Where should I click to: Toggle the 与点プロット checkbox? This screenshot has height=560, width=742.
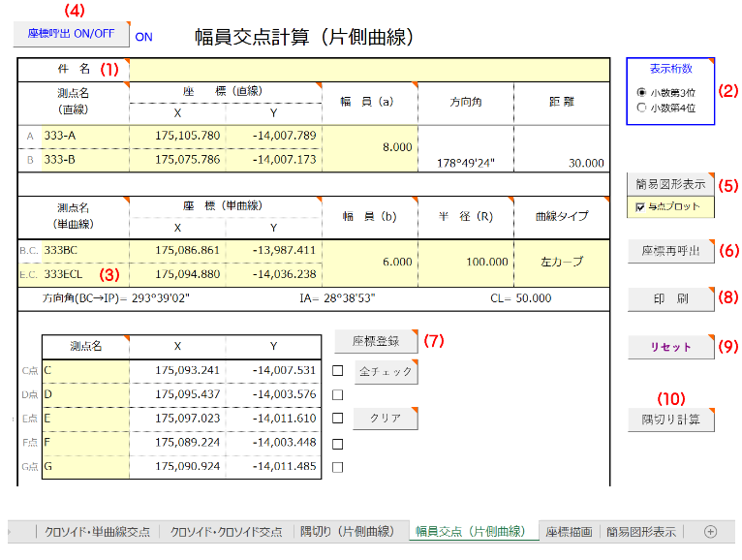pos(638,206)
